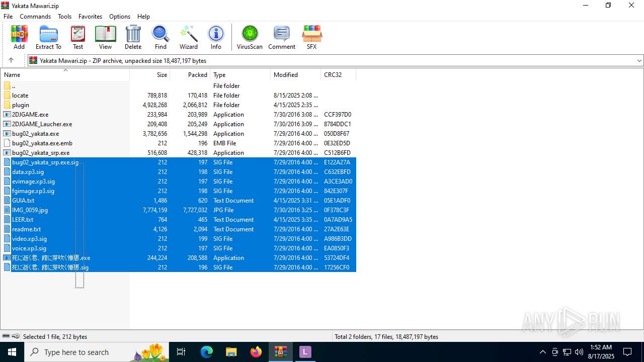Click the bug02_yakata.exe.emb file icon
Image resolution: width=644 pixels, height=362 pixels.
7,143
